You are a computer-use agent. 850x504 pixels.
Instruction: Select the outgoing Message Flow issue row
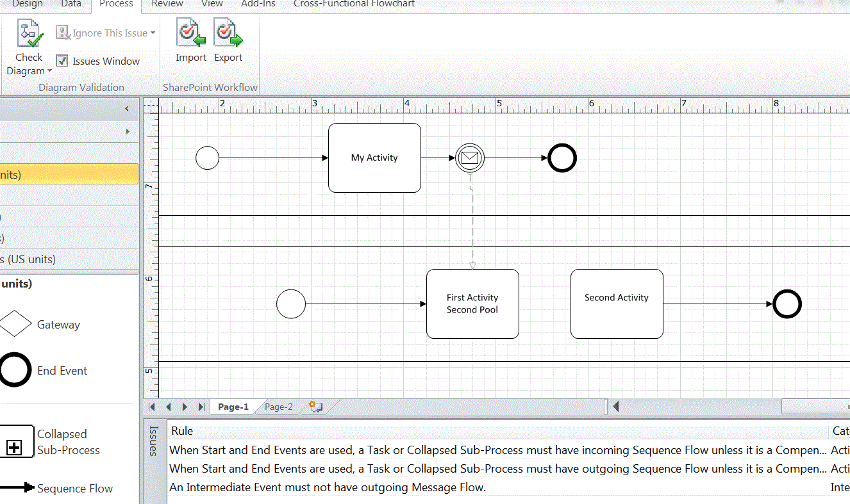(328, 487)
